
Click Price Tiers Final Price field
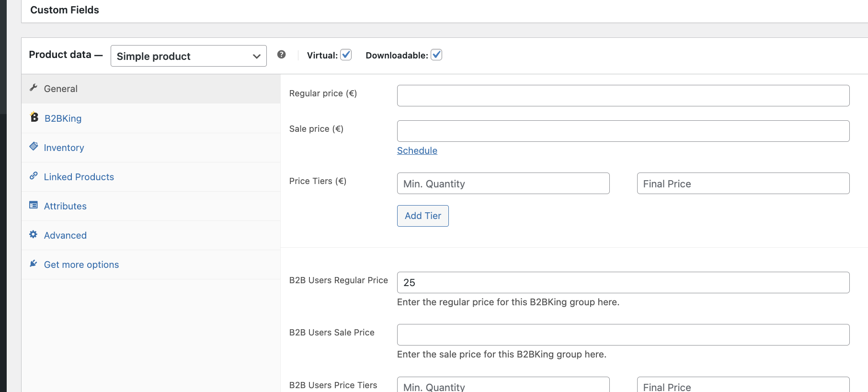tap(743, 184)
